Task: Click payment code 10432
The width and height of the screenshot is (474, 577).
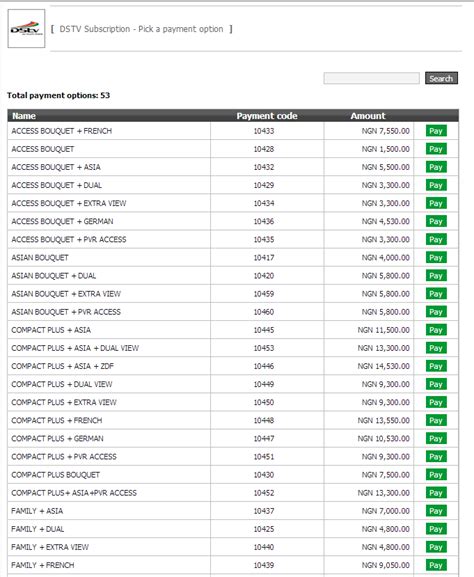Action: coord(264,167)
